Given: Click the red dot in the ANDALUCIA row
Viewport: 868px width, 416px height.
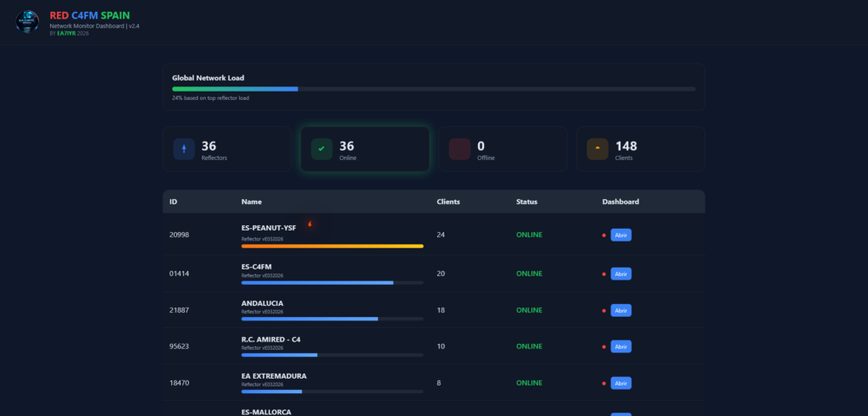Looking at the screenshot, I should pyautogui.click(x=604, y=310).
